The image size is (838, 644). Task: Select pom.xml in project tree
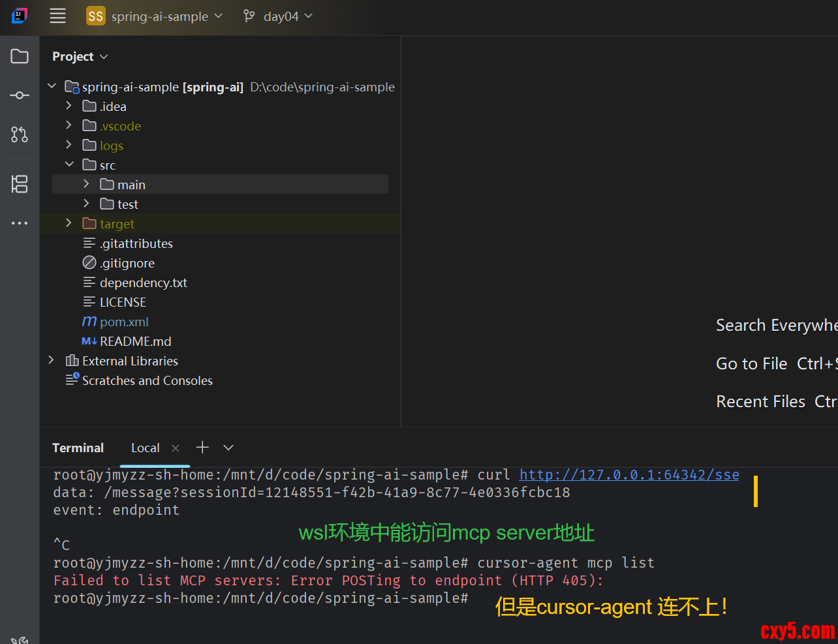(x=124, y=322)
